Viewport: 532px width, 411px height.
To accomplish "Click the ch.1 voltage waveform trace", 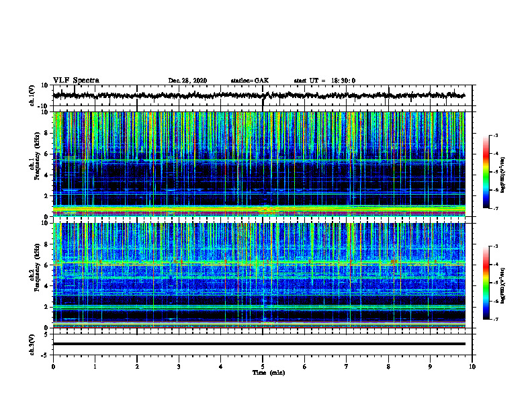I will click(259, 95).
